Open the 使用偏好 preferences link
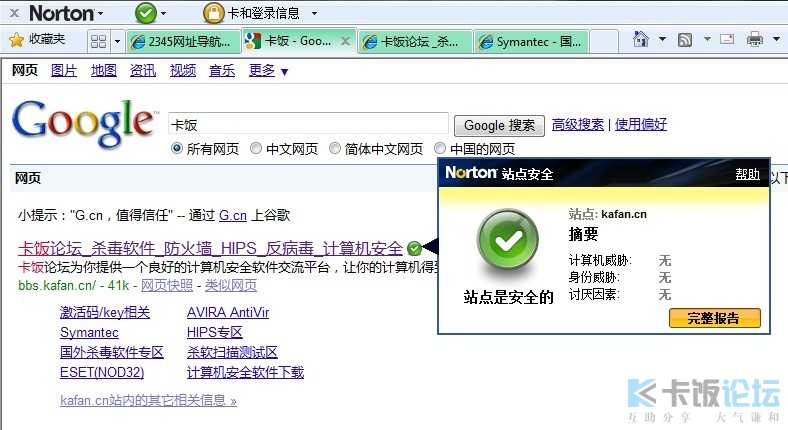 (641, 124)
